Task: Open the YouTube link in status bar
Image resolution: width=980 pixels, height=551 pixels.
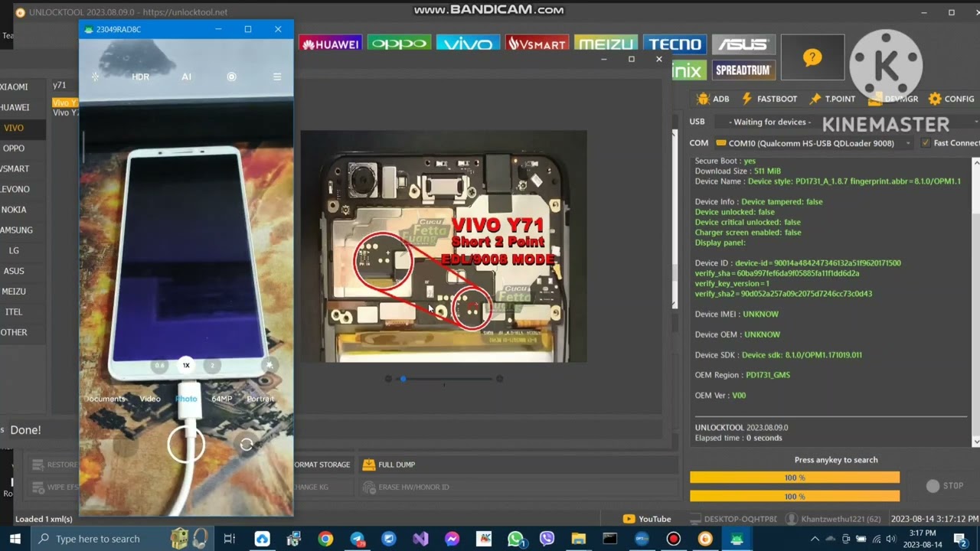Action: 647,519
